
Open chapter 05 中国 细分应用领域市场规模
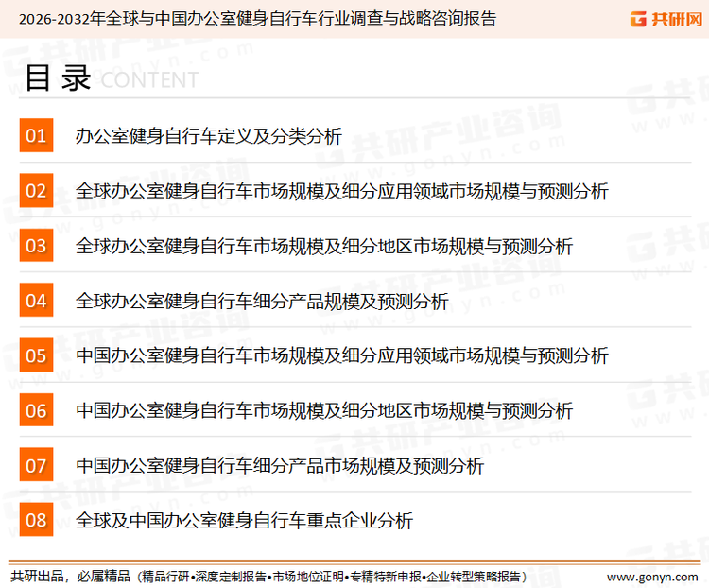[342, 355]
